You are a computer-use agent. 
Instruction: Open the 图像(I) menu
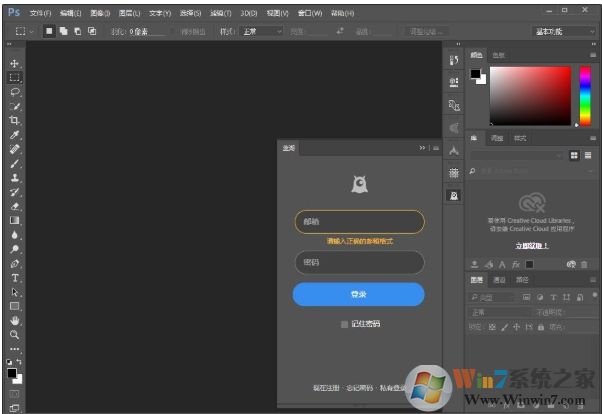pyautogui.click(x=99, y=13)
